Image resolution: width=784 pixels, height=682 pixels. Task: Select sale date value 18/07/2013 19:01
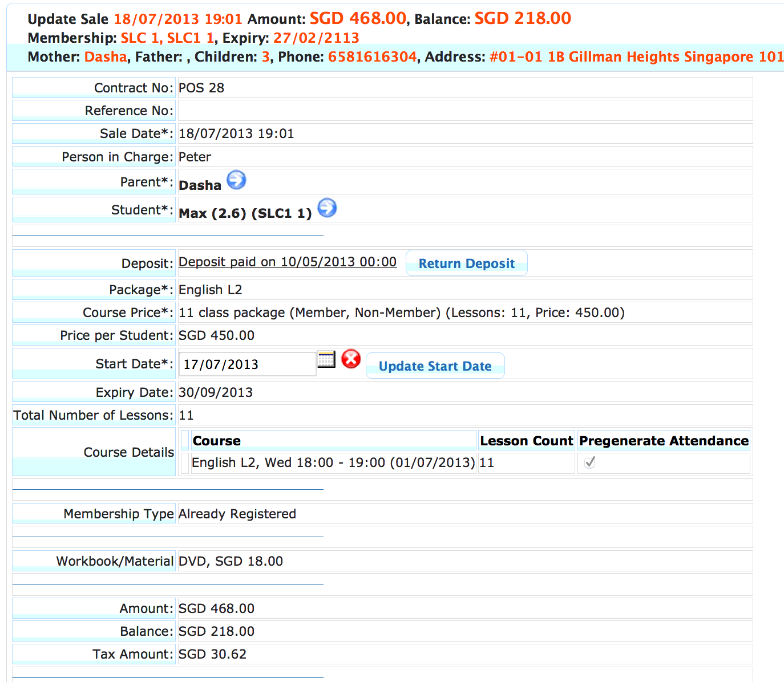tap(236, 133)
